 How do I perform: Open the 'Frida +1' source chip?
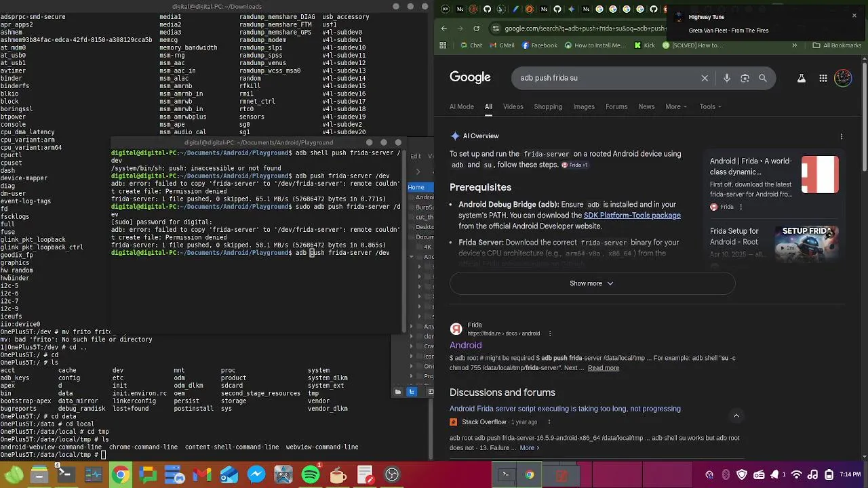pyautogui.click(x=575, y=165)
